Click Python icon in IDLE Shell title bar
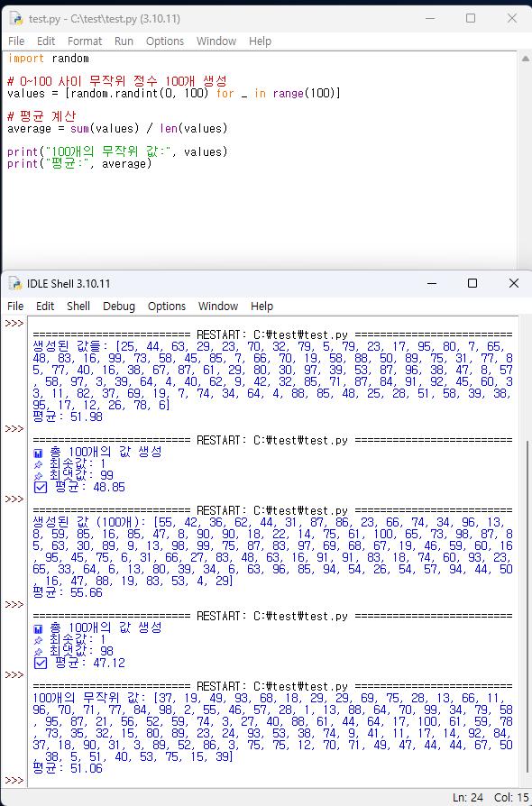Image resolution: width=532 pixels, height=806 pixels. click(15, 283)
